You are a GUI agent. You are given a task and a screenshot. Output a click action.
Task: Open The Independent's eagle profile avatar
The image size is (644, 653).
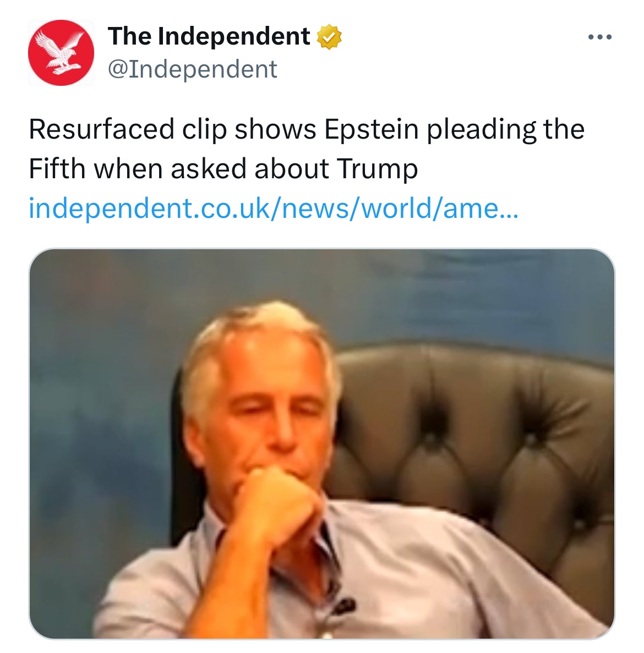[x=61, y=53]
